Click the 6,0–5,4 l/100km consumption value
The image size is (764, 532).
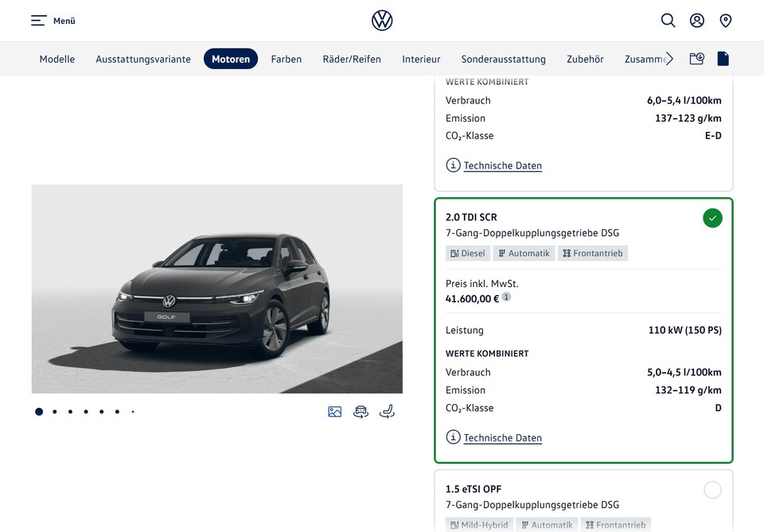coord(684,100)
